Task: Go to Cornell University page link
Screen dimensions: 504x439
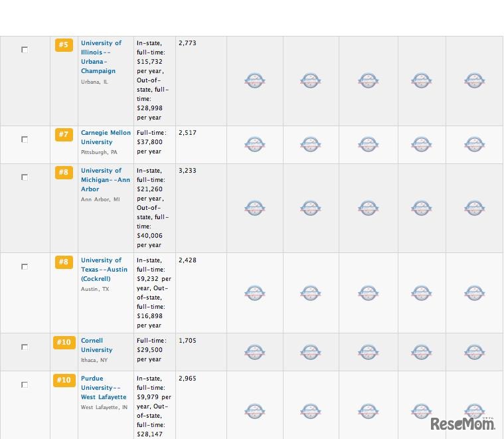Action: [96, 345]
